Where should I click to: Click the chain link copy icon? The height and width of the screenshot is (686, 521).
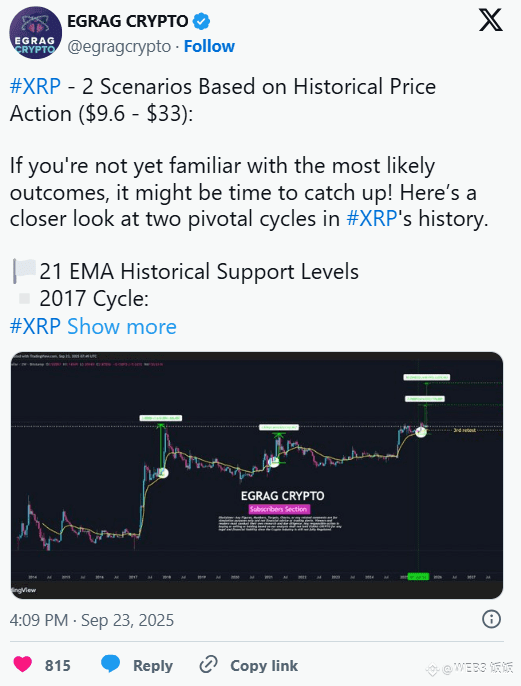(209, 665)
